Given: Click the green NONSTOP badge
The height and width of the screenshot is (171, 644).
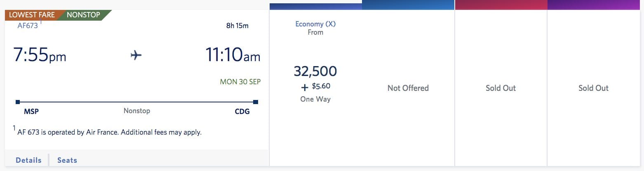Looking at the screenshot, I should click(84, 15).
